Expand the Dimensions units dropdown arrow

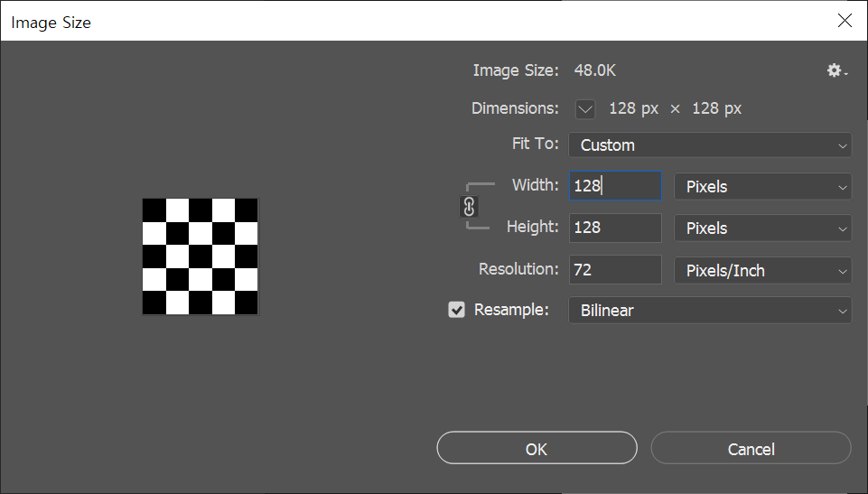(585, 109)
